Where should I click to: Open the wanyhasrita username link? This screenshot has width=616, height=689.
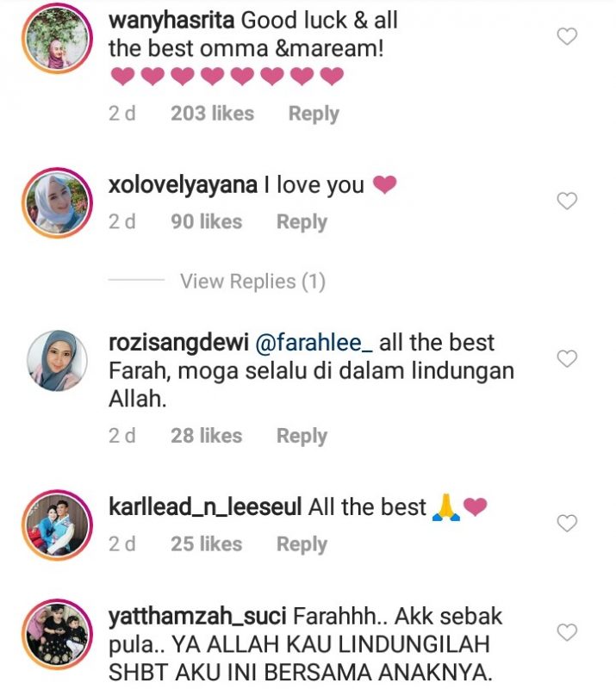click(x=171, y=21)
